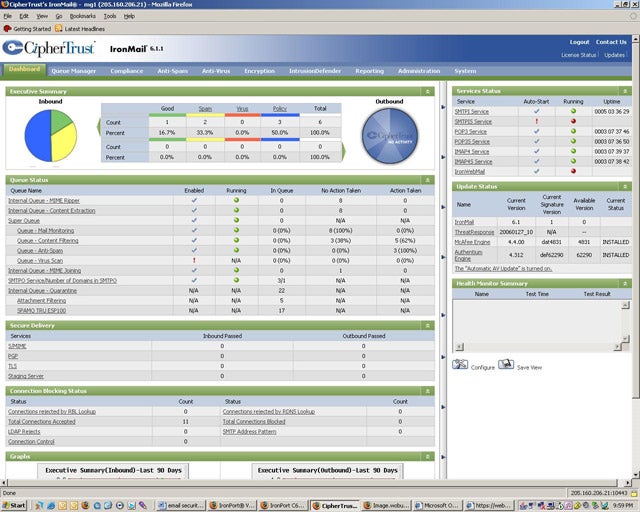Open the Administration tab
The height and width of the screenshot is (512, 640).
[x=419, y=71]
